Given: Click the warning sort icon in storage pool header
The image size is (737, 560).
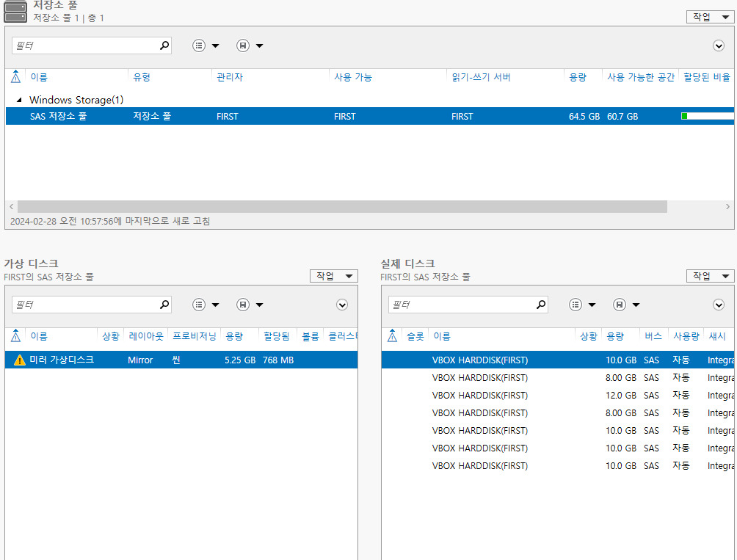Looking at the screenshot, I should 15,76.
